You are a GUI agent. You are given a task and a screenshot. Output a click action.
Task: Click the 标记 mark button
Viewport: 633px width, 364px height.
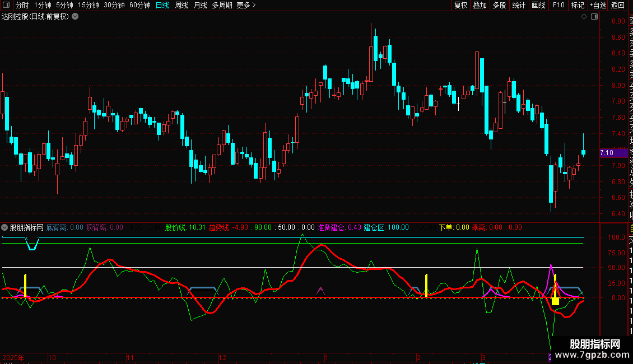pyautogui.click(x=578, y=5)
